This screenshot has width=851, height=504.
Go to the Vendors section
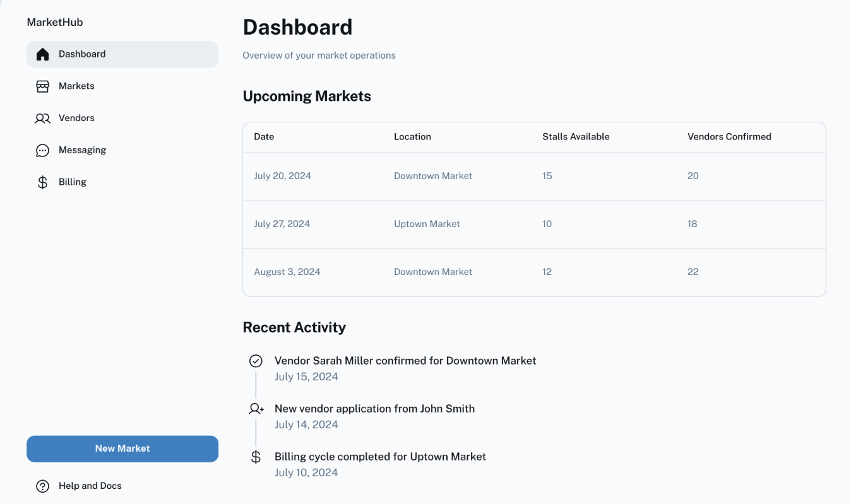coord(76,119)
